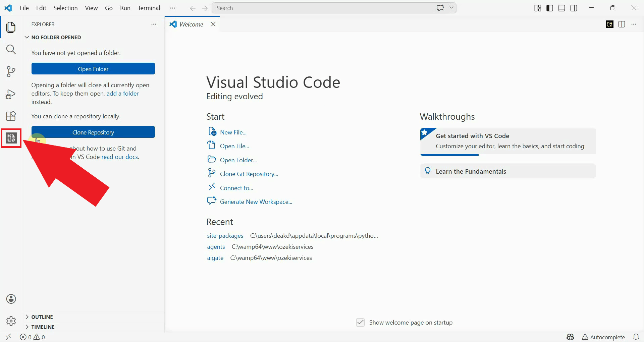
Task: Click the remote window icon in status bar
Action: pyautogui.click(x=8, y=337)
